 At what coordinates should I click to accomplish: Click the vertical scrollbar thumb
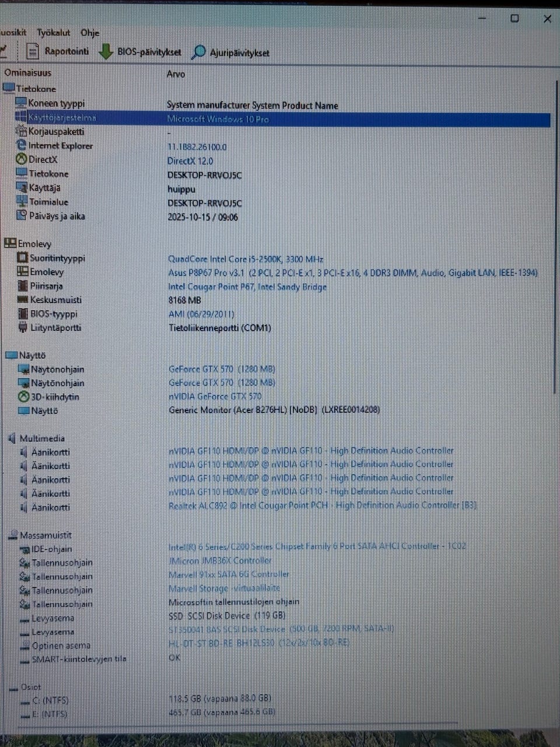pyautogui.click(x=555, y=236)
